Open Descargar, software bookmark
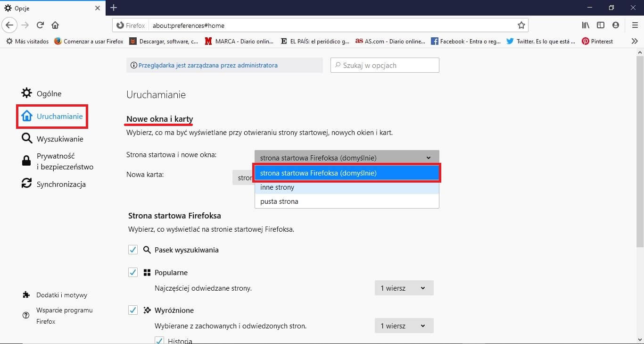Viewport: 644px width, 344px height. 164,41
